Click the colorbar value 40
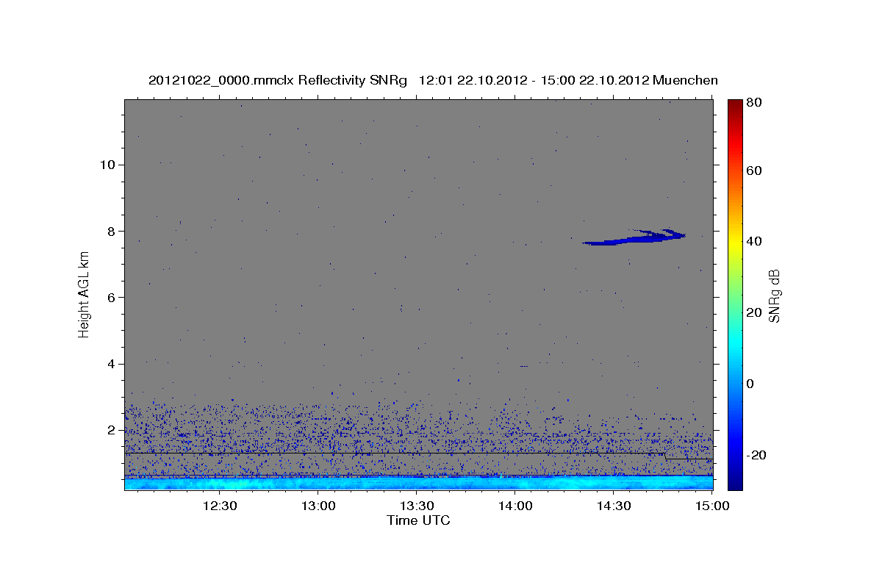The height and width of the screenshot is (588, 882). click(x=753, y=241)
